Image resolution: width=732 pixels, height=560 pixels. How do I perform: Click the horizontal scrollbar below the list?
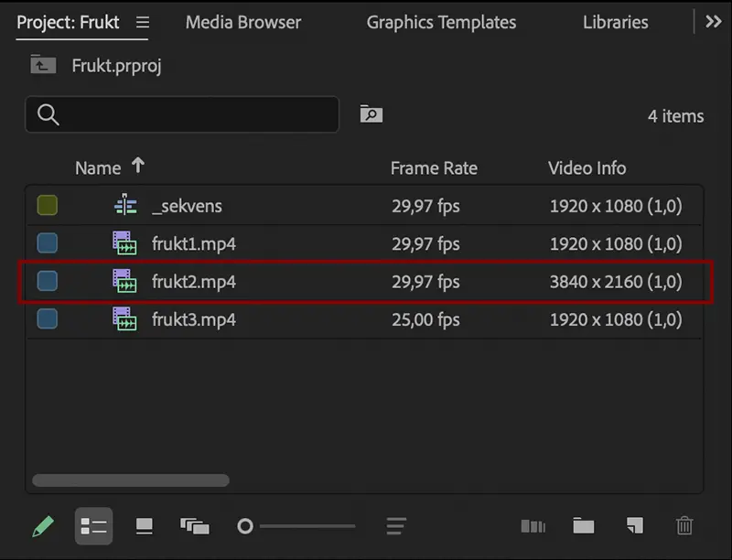[131, 480]
